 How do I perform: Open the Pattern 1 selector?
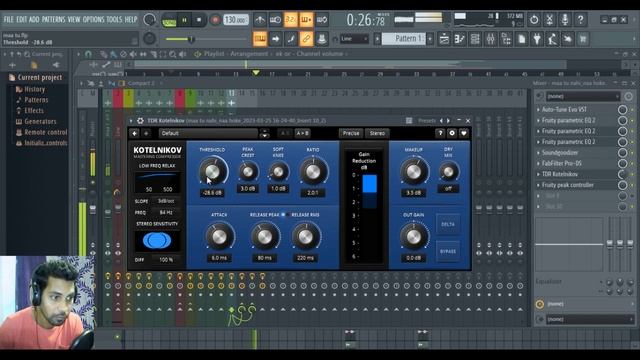click(405, 39)
